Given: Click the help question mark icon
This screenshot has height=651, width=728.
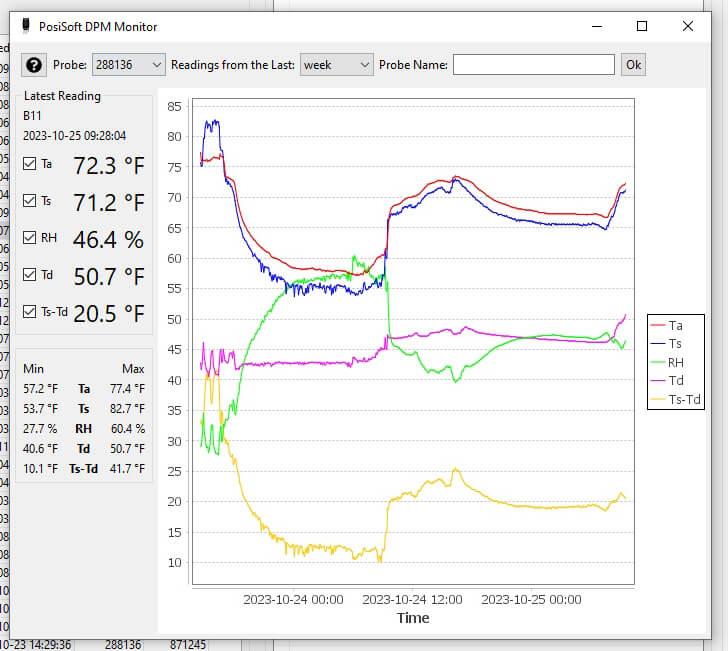Looking at the screenshot, I should point(34,65).
